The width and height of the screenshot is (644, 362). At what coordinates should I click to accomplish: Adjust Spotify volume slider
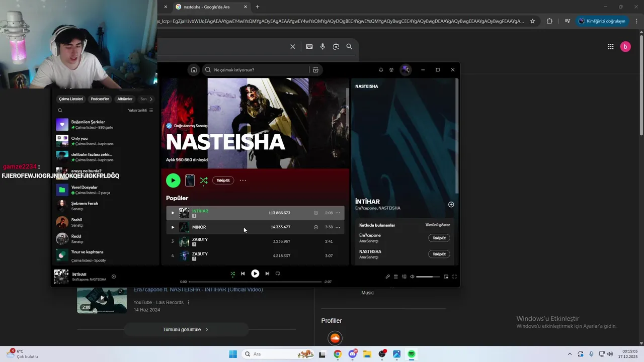[428, 277]
